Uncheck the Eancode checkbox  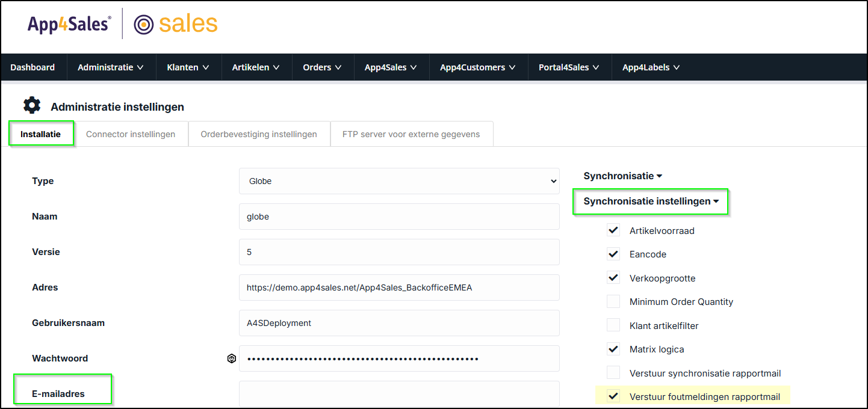point(613,254)
